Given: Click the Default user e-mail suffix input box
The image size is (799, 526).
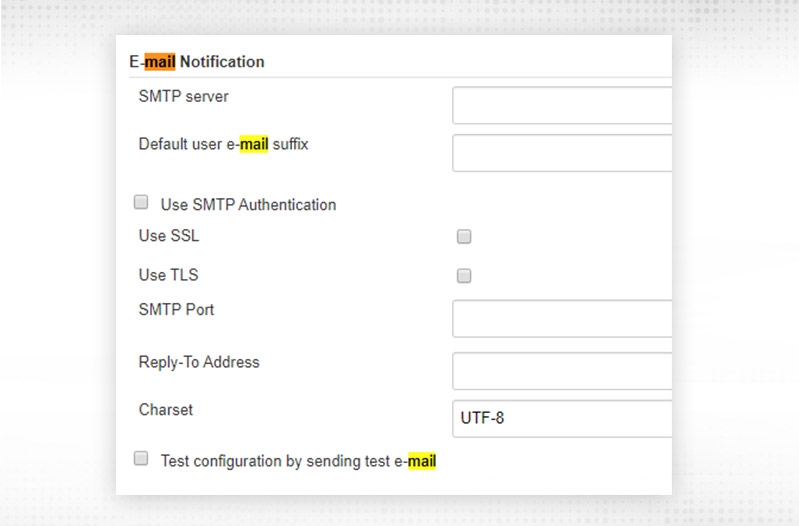Looking at the screenshot, I should tap(561, 154).
